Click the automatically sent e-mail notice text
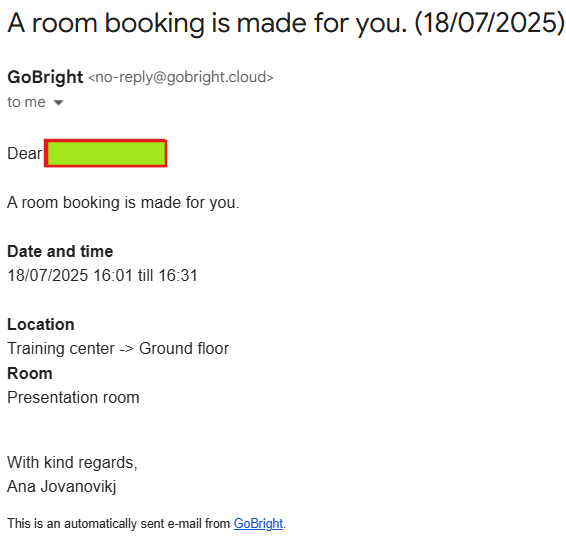The height and width of the screenshot is (541, 566). [118, 523]
